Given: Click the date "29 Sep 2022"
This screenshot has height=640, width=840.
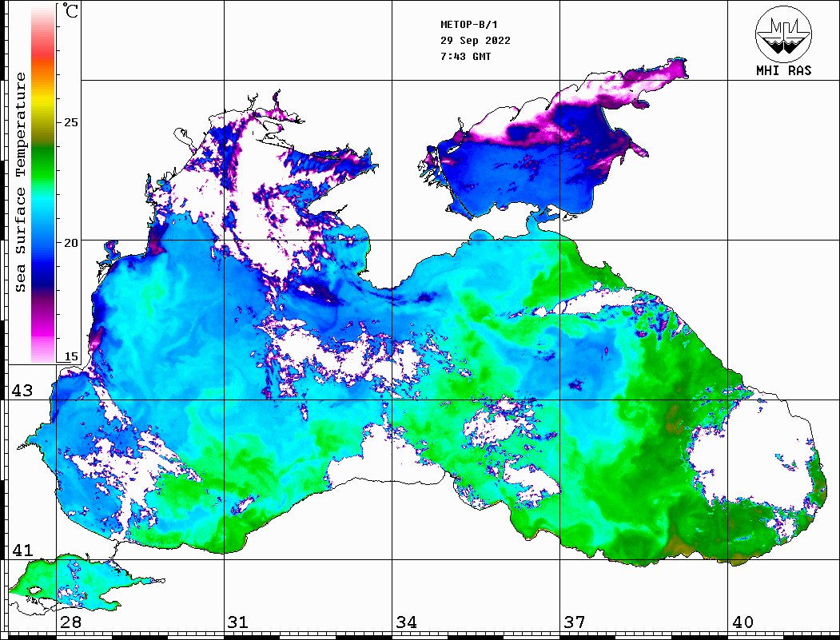Looking at the screenshot, I should pyautogui.click(x=476, y=41).
